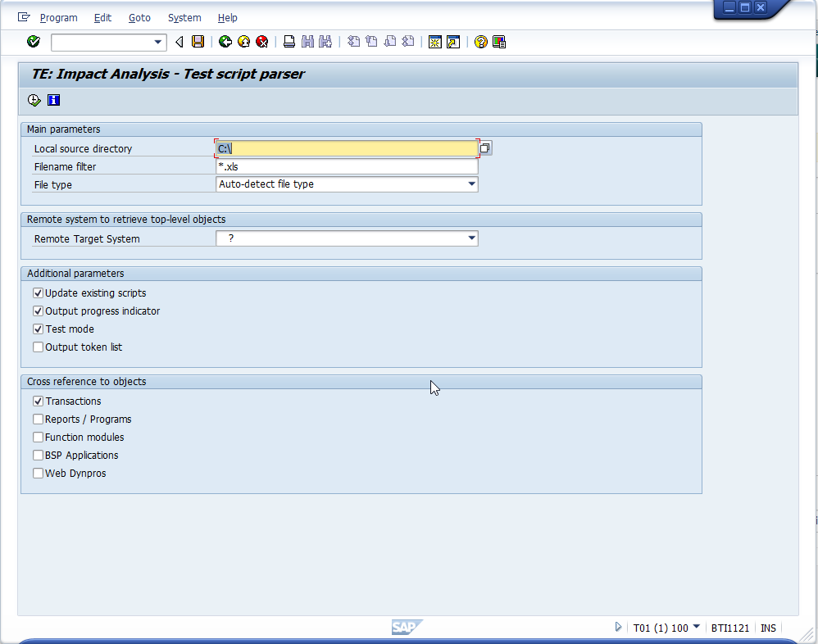
Task: Click the green Enter checkmark icon
Action: pos(34,42)
